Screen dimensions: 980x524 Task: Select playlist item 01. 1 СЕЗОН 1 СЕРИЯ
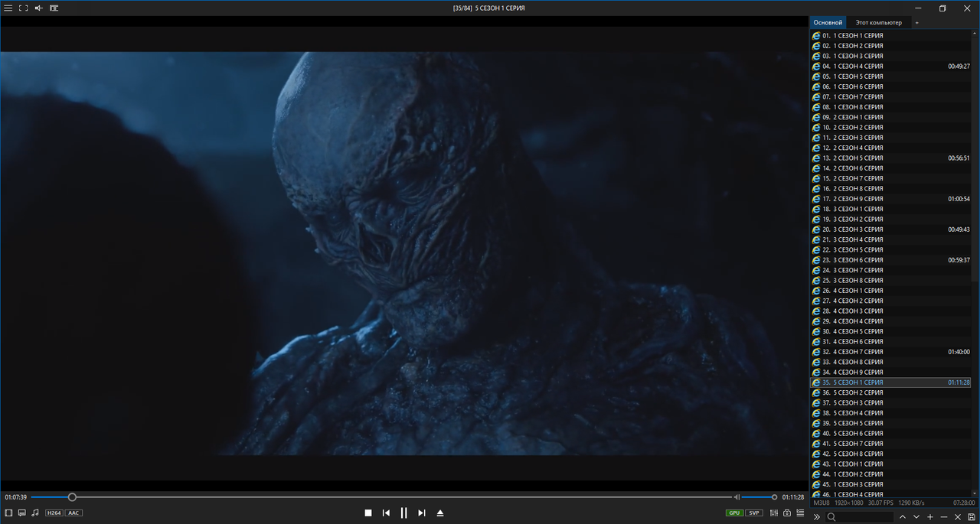pos(892,35)
